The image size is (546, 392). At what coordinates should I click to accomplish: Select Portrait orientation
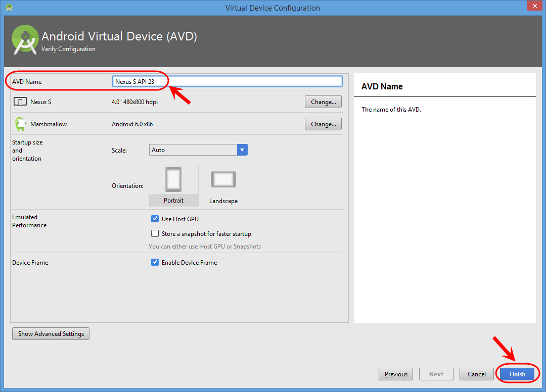pos(173,185)
